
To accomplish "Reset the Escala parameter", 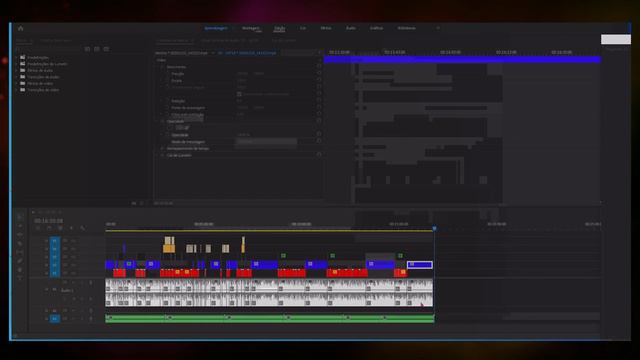I will [x=319, y=80].
